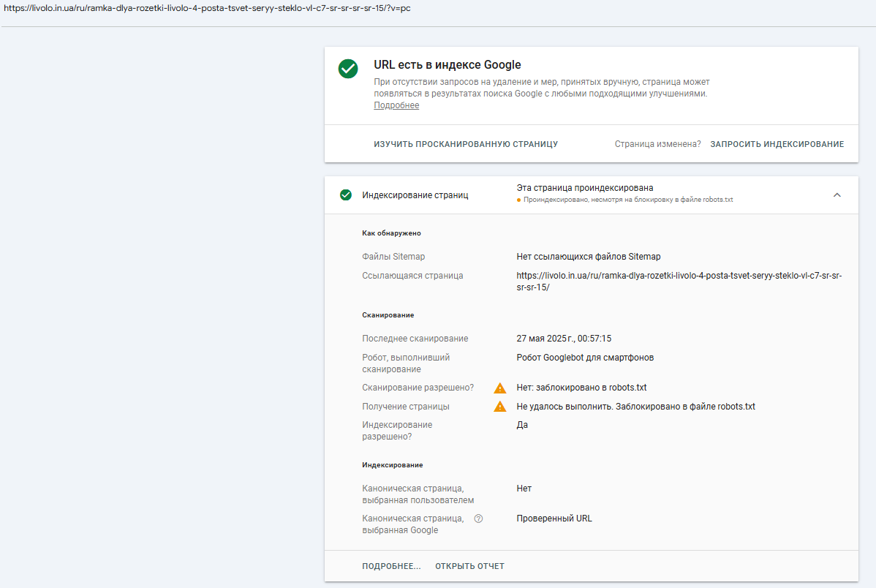Open the Подробнее link under index description
876x588 pixels.
click(x=396, y=105)
